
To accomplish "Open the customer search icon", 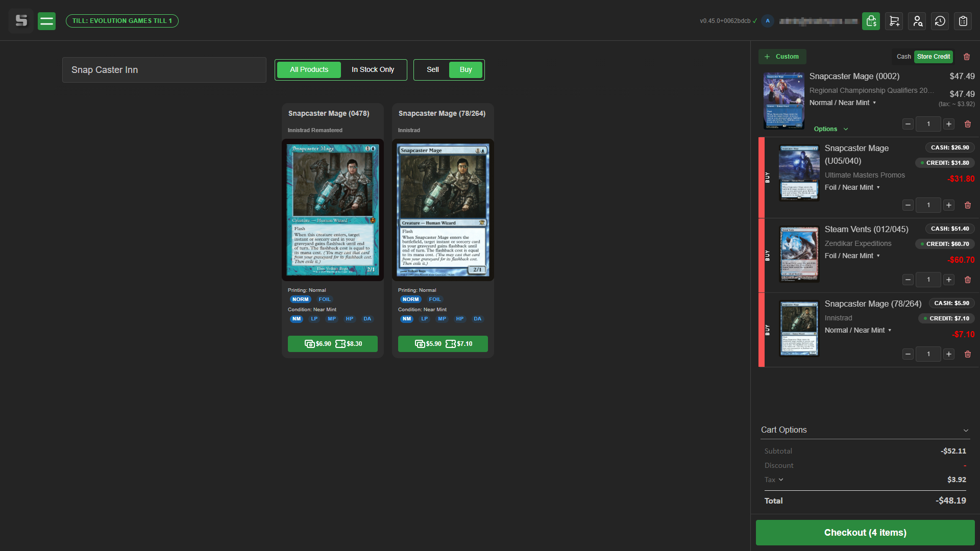I will pyautogui.click(x=917, y=21).
